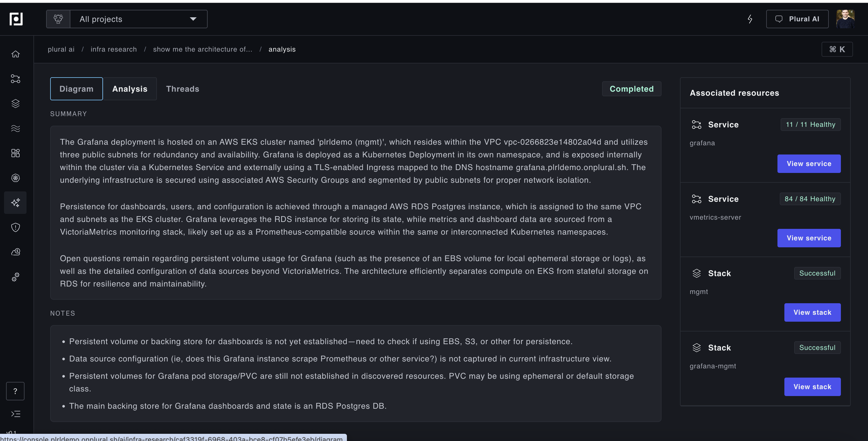868x441 pixels.
Task: Open the stacks layers sidebar icon
Action: coord(16,103)
